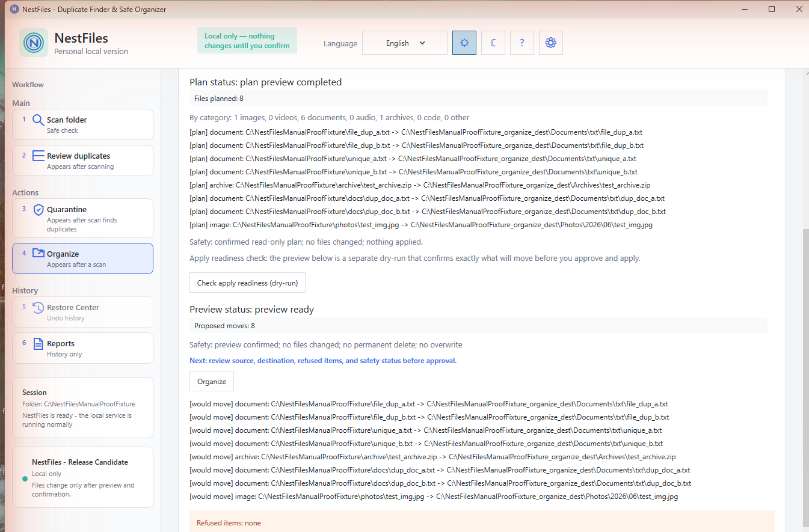809x532 pixels.
Task: Click the '[plan] document' row for unique_b.txt
Action: (413, 172)
